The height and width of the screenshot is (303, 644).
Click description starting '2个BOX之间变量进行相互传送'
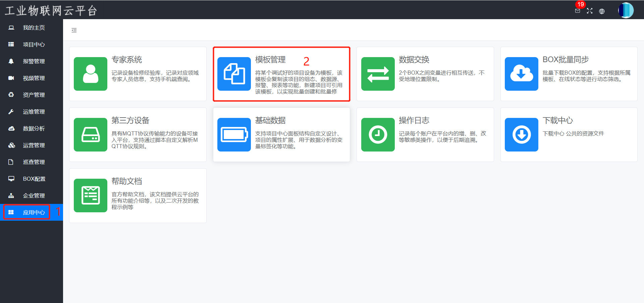442,76
